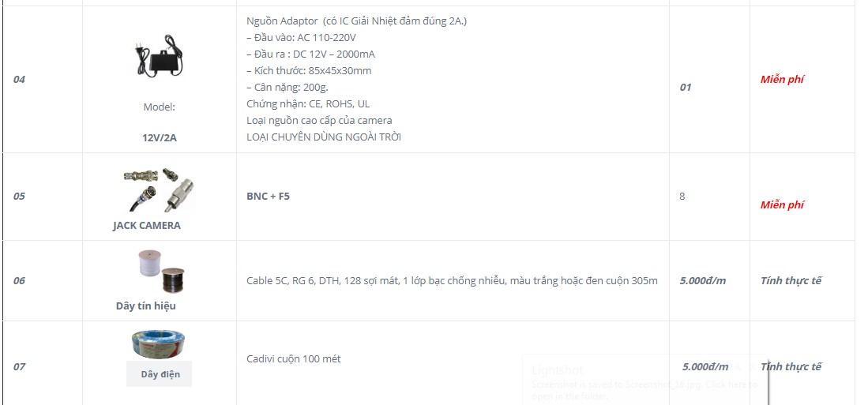Click Tính thực tế in signal cable row
The width and height of the screenshot is (868, 405).
click(791, 280)
